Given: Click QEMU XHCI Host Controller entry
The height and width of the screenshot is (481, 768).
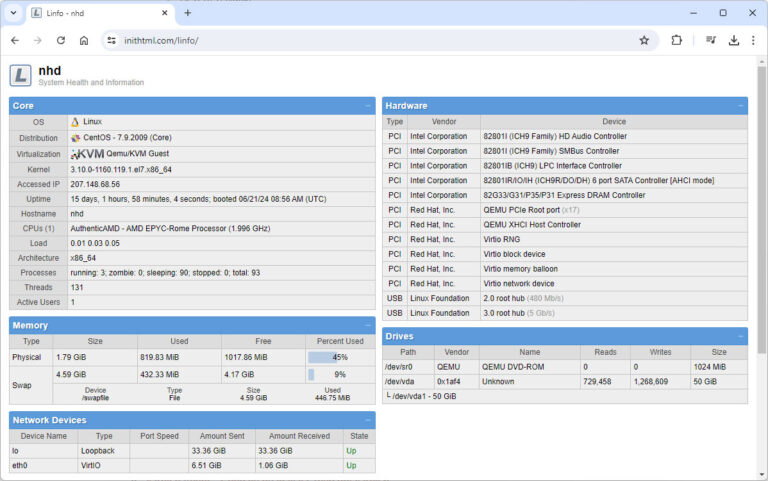Looking at the screenshot, I should [x=532, y=224].
